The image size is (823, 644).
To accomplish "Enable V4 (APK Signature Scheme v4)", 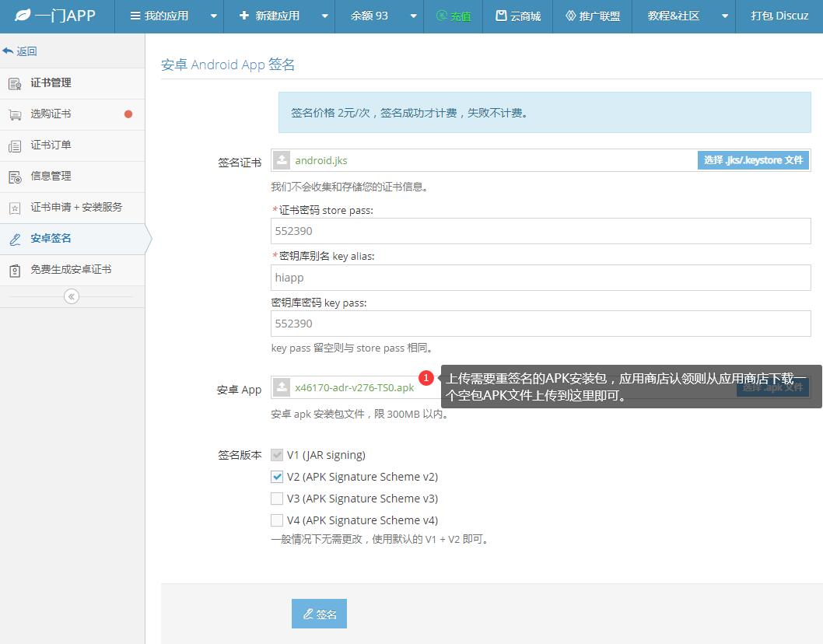I will coord(277,520).
